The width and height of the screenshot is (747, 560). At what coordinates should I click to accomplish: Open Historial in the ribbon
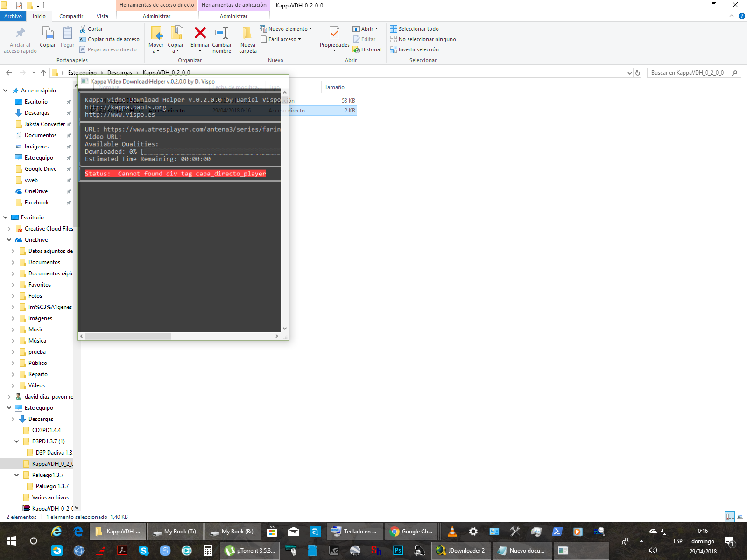(367, 49)
